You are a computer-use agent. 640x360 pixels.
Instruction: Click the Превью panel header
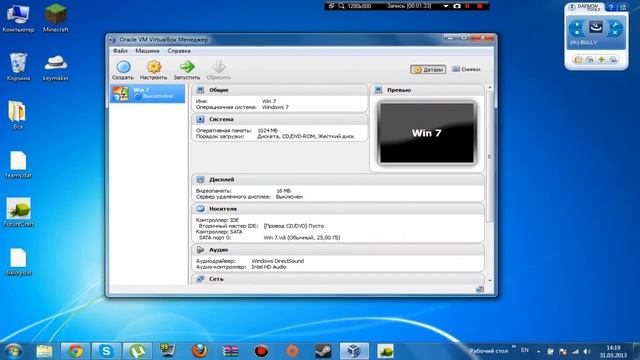pos(427,90)
